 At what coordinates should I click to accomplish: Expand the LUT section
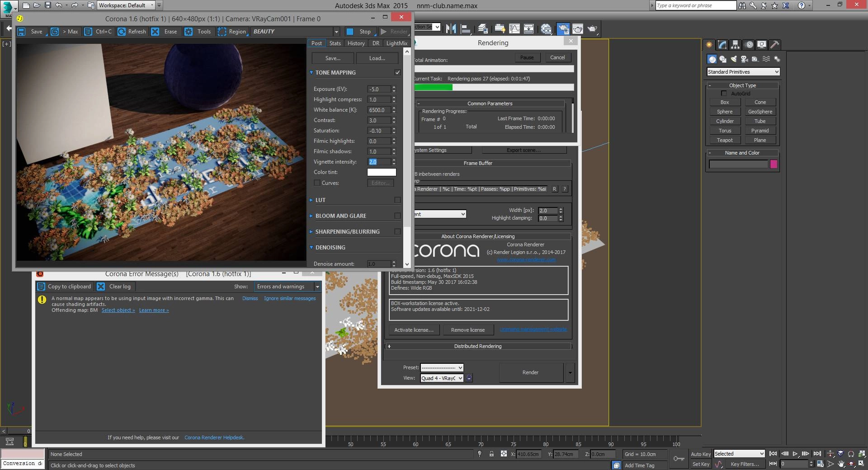pyautogui.click(x=311, y=200)
